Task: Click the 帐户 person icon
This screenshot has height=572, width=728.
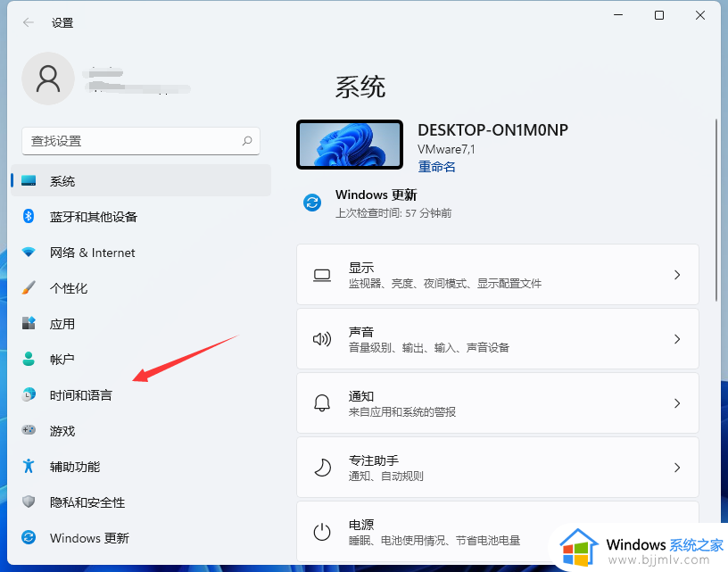Action: click(x=29, y=359)
